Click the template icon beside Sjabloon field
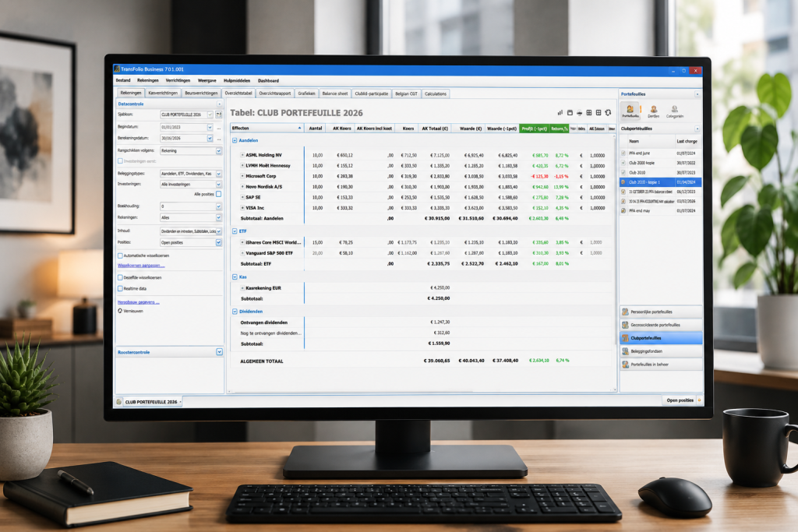798x532 pixels. [219, 115]
